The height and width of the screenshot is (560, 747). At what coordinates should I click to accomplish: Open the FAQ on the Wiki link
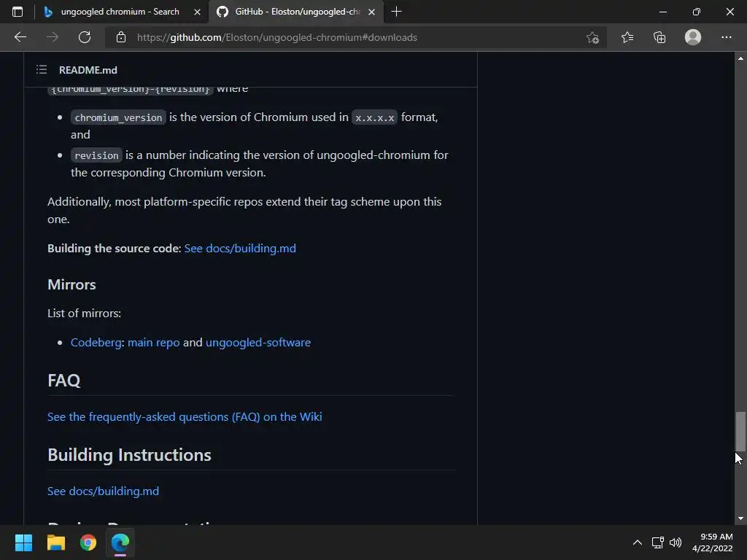coord(185,416)
